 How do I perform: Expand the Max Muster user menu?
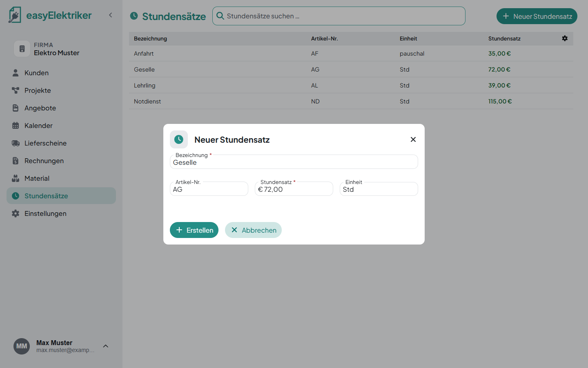(x=106, y=346)
